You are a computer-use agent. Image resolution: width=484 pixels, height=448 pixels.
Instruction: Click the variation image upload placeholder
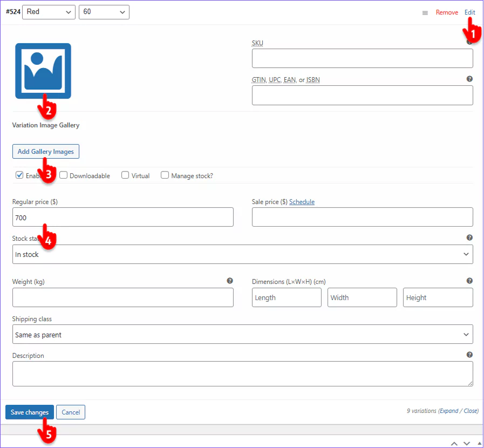point(43,71)
